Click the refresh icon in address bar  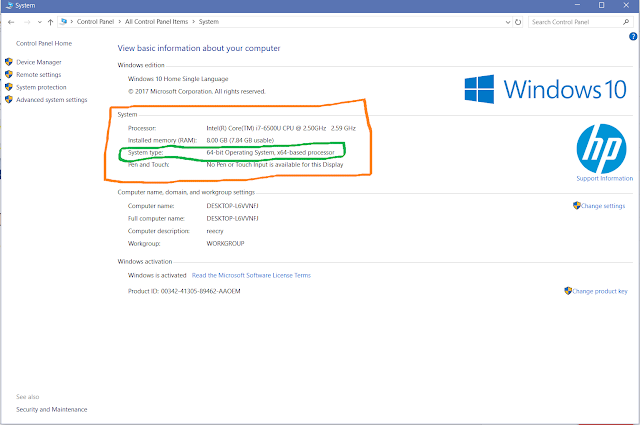pos(518,22)
